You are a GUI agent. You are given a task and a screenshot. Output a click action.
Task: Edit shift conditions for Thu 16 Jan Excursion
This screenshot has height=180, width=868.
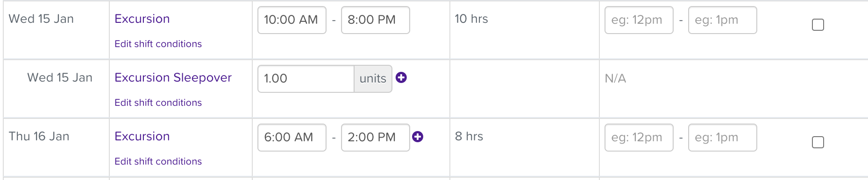[158, 161]
